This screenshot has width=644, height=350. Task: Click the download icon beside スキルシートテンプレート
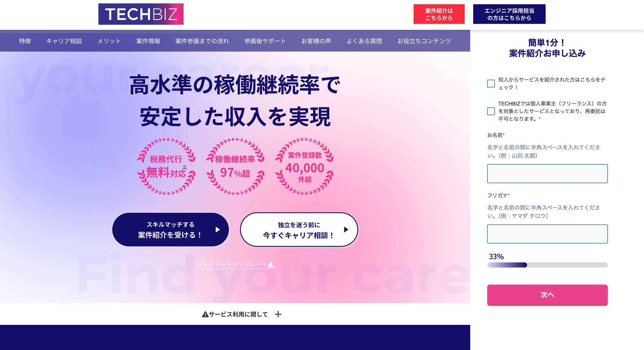(271, 264)
